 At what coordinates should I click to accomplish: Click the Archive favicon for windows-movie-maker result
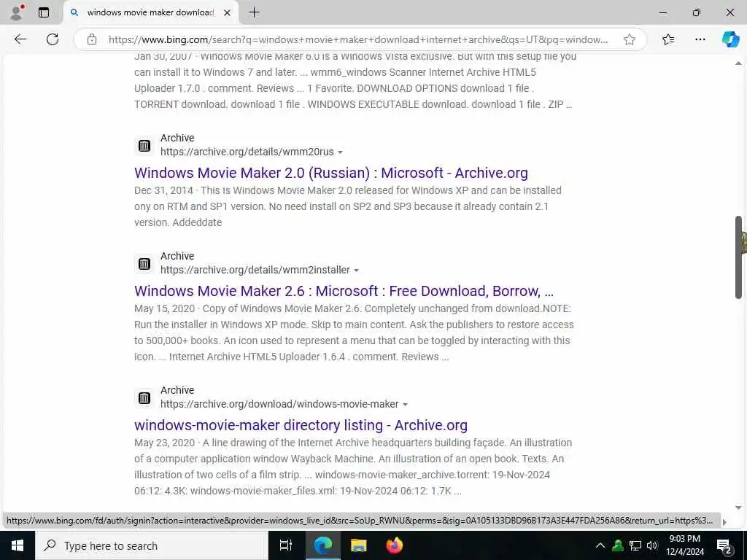click(144, 398)
